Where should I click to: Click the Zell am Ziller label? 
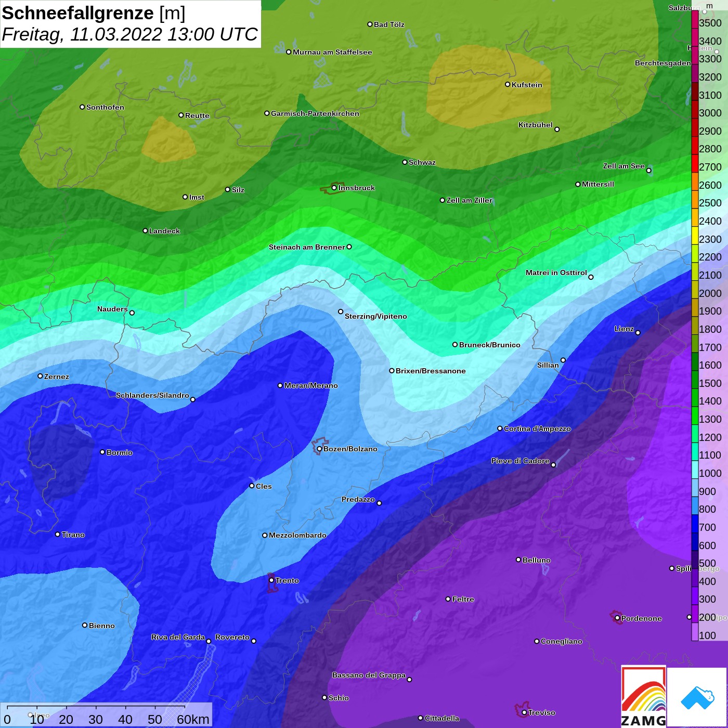pyautogui.click(x=470, y=200)
